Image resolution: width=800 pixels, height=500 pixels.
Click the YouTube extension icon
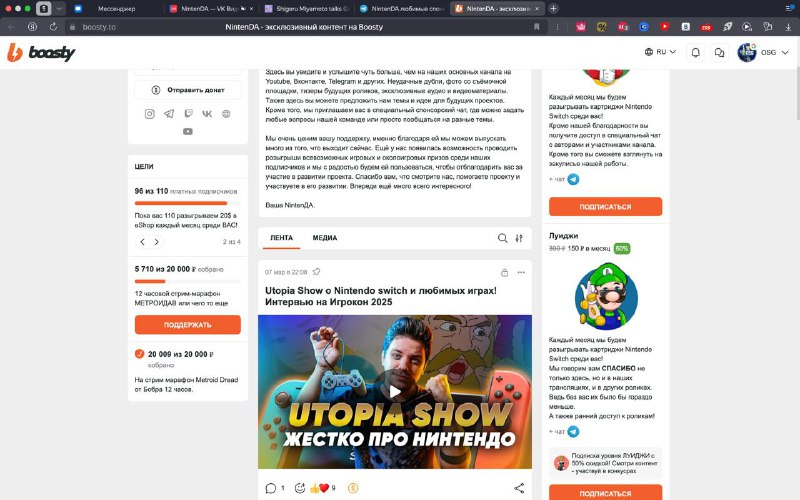click(x=664, y=27)
